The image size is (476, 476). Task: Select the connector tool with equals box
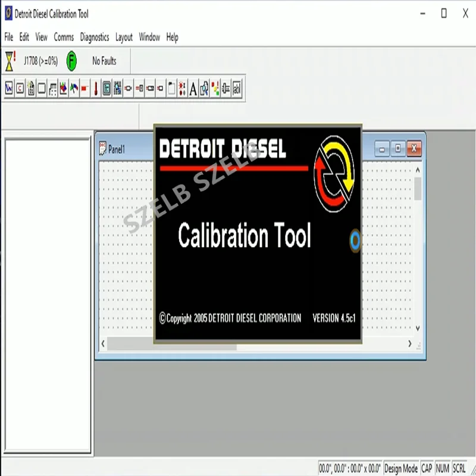pyautogui.click(x=139, y=88)
